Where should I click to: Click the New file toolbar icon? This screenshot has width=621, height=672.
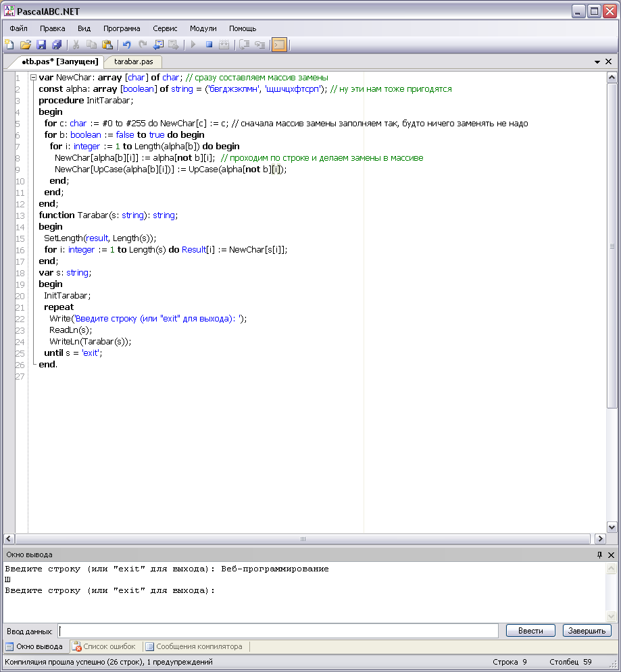tap(9, 45)
